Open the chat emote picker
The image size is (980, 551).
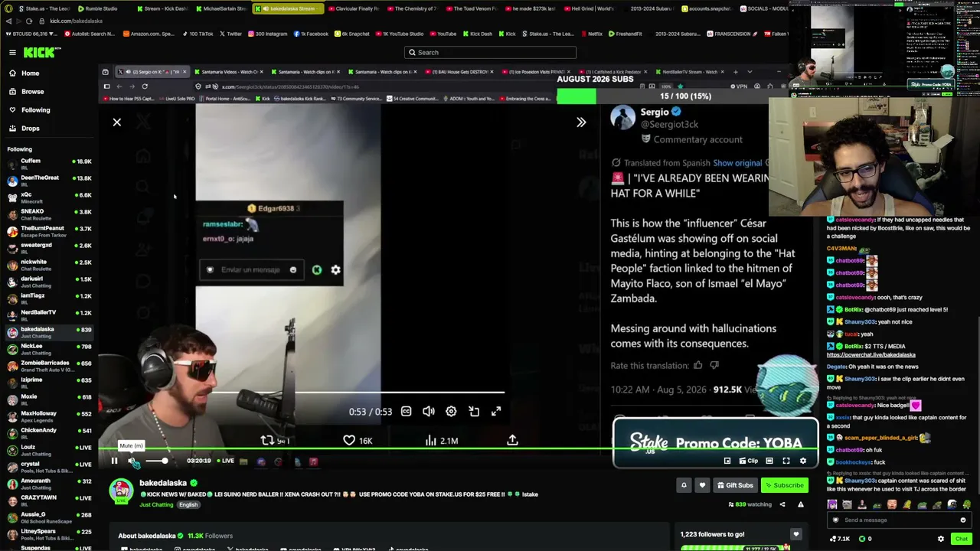point(963,520)
